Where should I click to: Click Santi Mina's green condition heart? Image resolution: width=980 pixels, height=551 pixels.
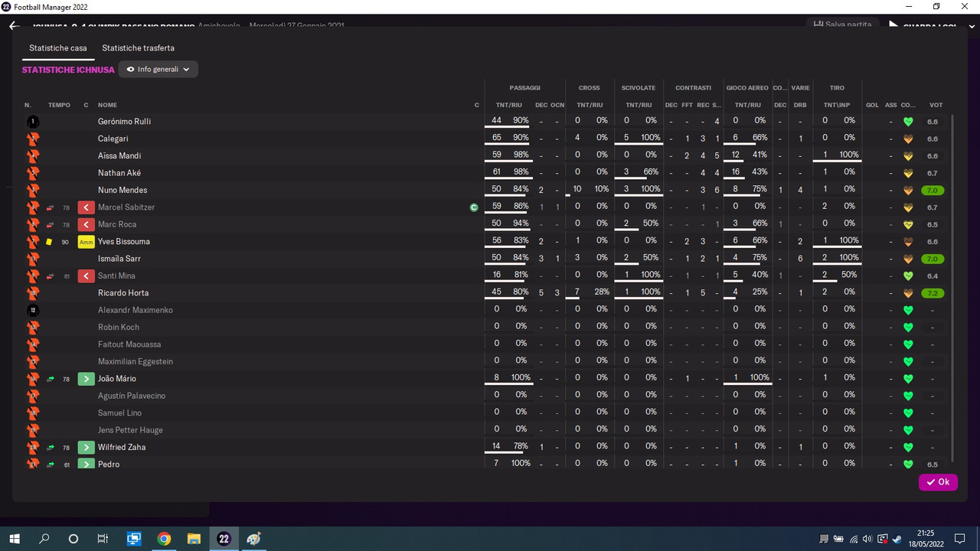(x=908, y=275)
